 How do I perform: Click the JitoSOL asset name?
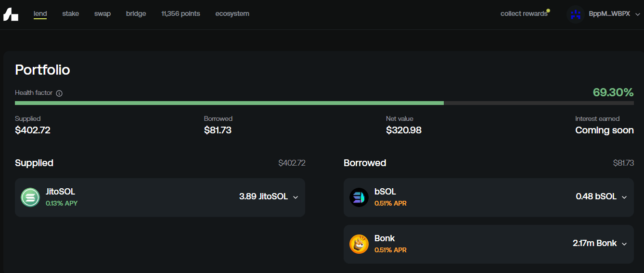60,192
